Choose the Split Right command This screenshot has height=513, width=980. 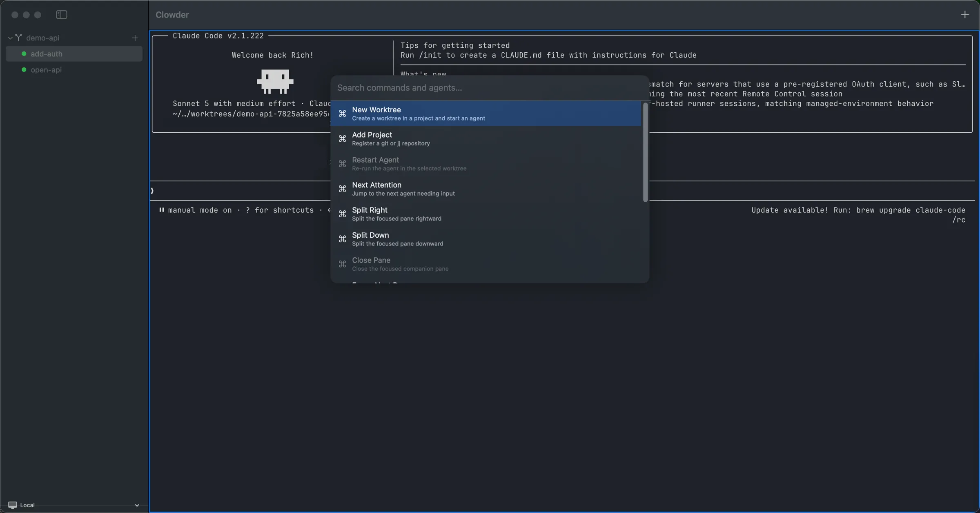tap(486, 214)
